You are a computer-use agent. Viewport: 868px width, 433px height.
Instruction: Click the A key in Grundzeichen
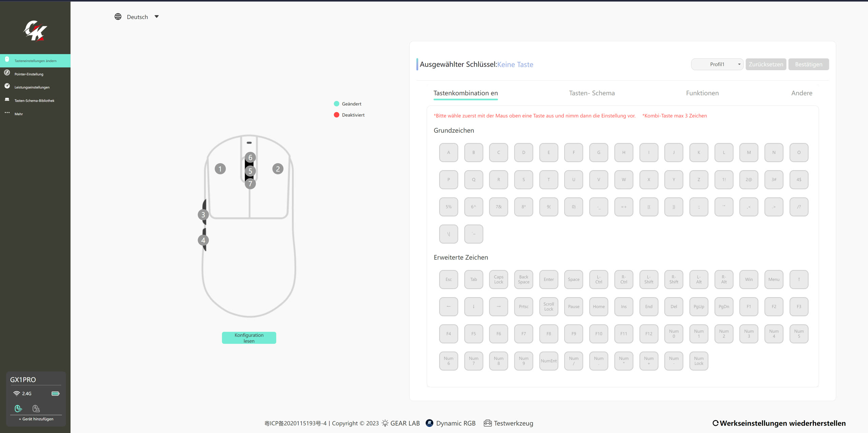click(448, 152)
